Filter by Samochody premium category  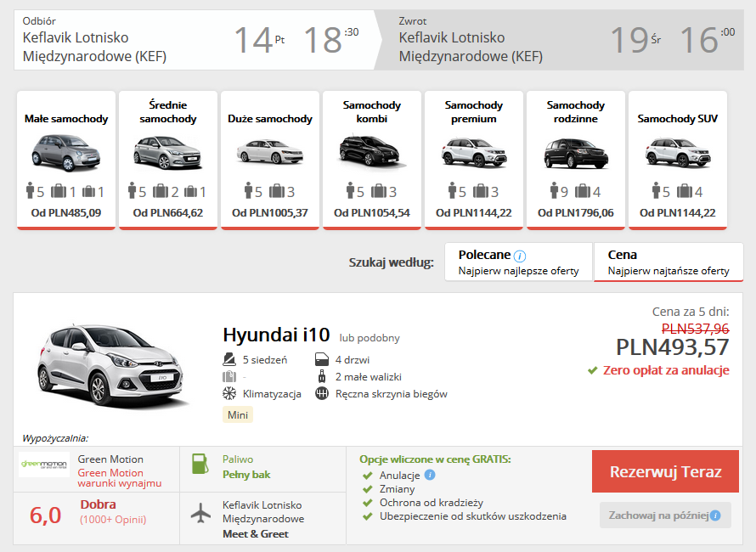coord(473,160)
